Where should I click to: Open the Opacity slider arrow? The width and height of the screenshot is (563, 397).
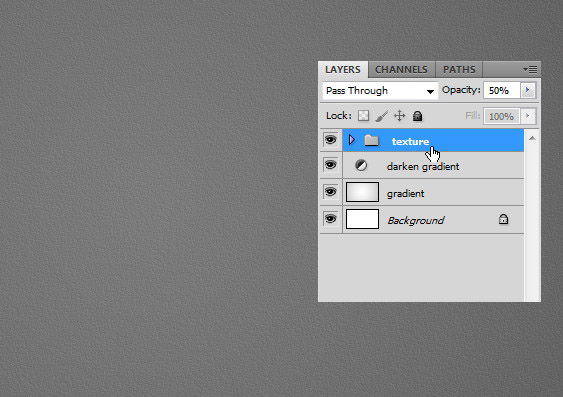click(528, 90)
